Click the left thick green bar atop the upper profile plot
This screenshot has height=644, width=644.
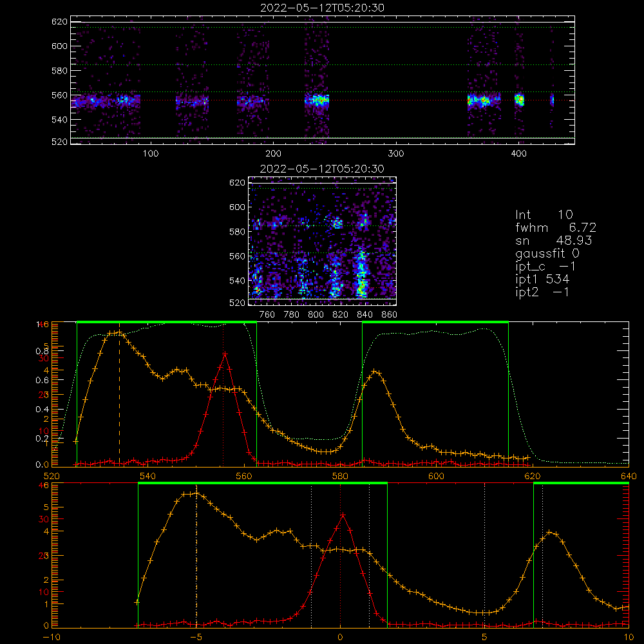[167, 322]
